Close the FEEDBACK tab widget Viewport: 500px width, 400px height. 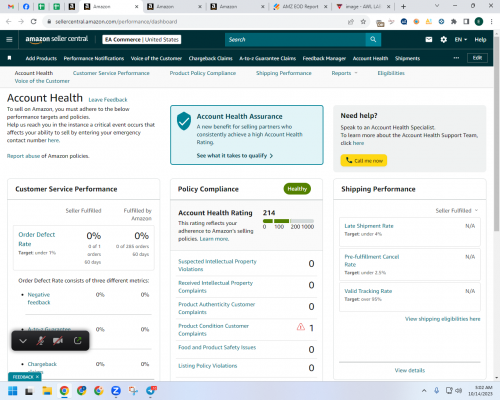[x=37, y=377]
